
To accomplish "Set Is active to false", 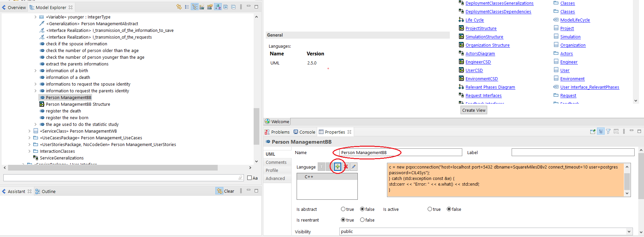I will click(449, 209).
